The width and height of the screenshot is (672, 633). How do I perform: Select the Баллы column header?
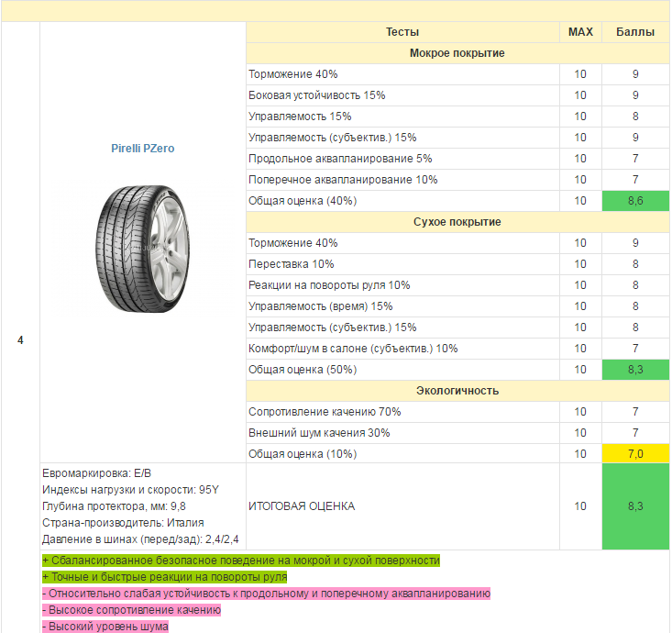634,32
